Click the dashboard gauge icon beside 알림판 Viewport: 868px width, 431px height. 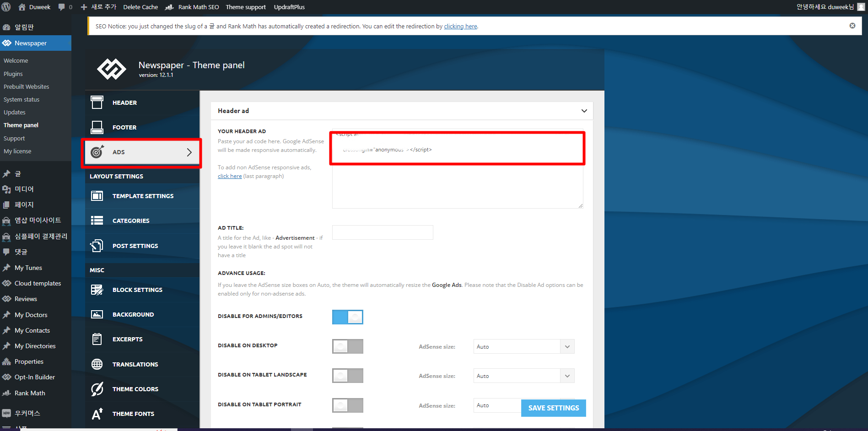click(x=6, y=27)
